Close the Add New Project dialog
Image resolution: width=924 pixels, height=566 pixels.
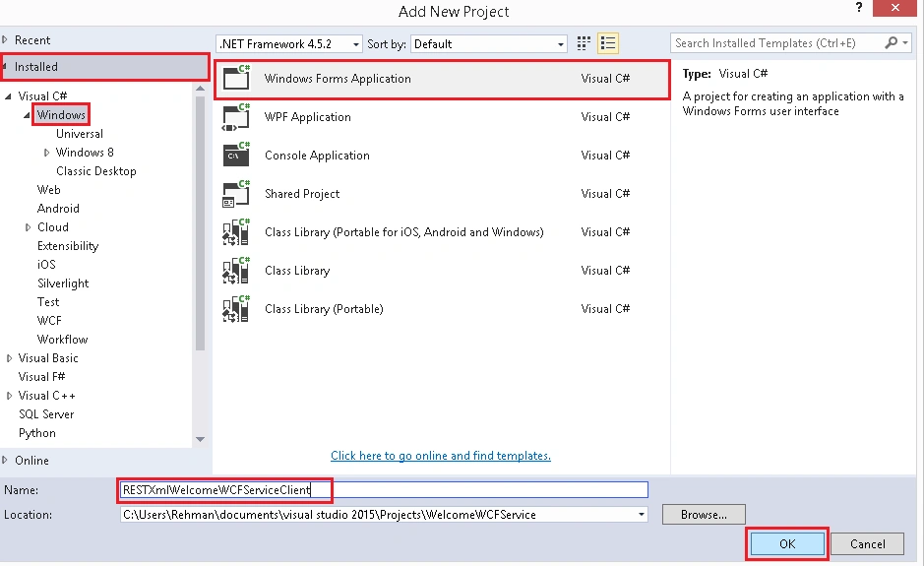click(x=894, y=8)
